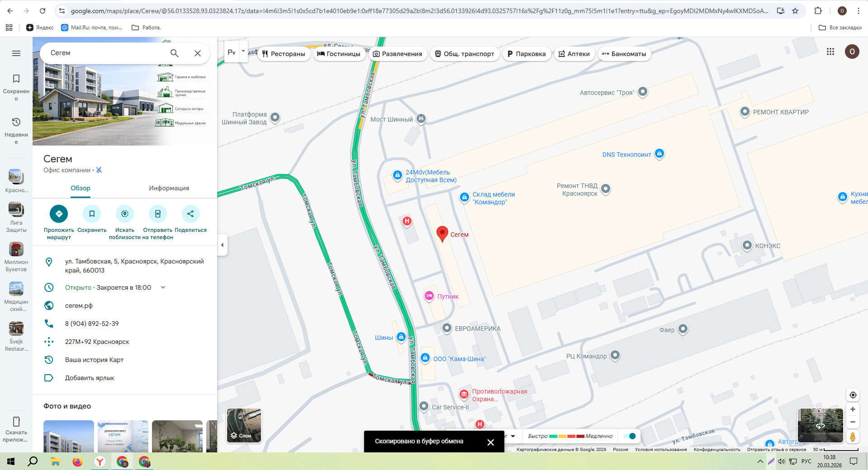Open the main hamburger menu

point(16,53)
